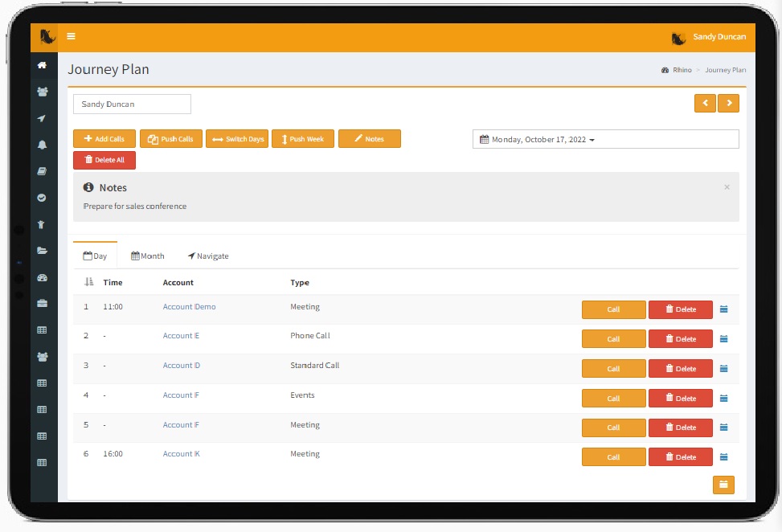Open the Account K link
This screenshot has width=782, height=532.
pyautogui.click(x=181, y=454)
